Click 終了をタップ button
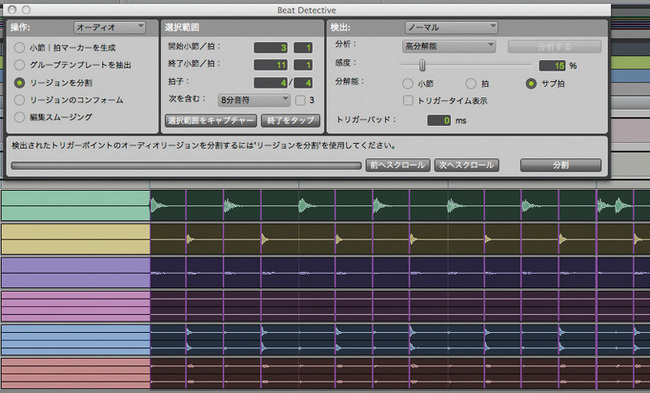This screenshot has height=393, width=650. (291, 121)
